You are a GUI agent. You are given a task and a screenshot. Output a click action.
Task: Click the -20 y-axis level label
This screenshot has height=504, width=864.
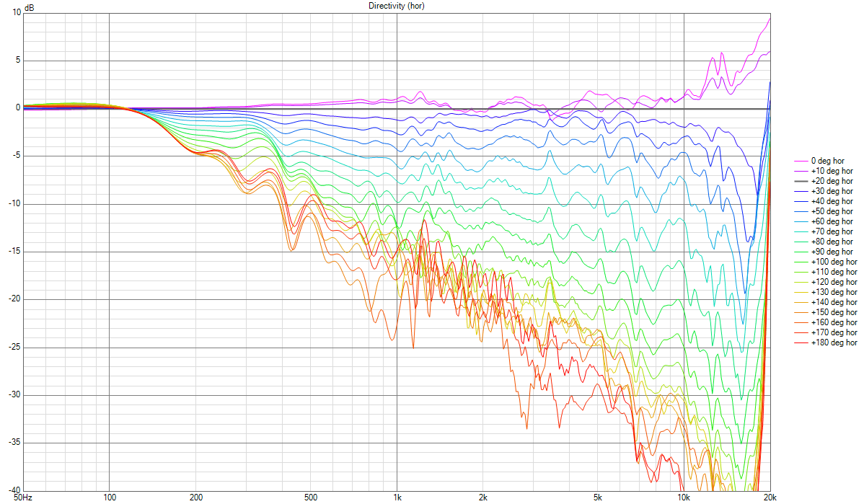click(x=15, y=299)
